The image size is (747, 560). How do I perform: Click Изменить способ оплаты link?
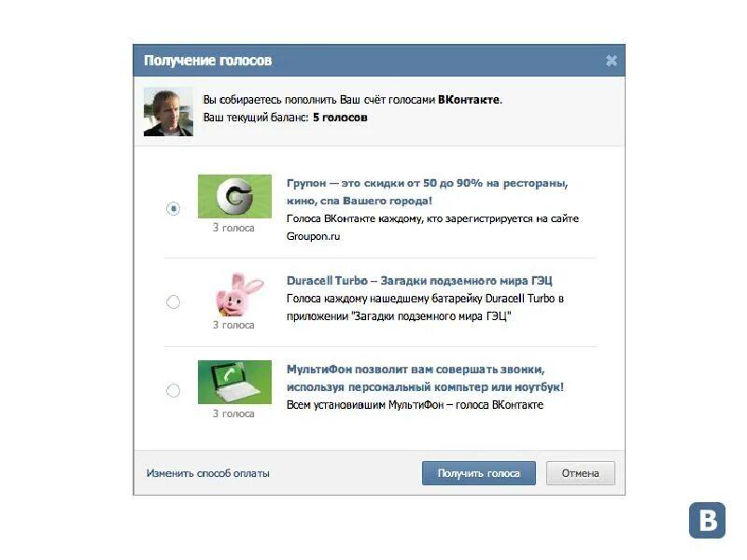(x=207, y=473)
